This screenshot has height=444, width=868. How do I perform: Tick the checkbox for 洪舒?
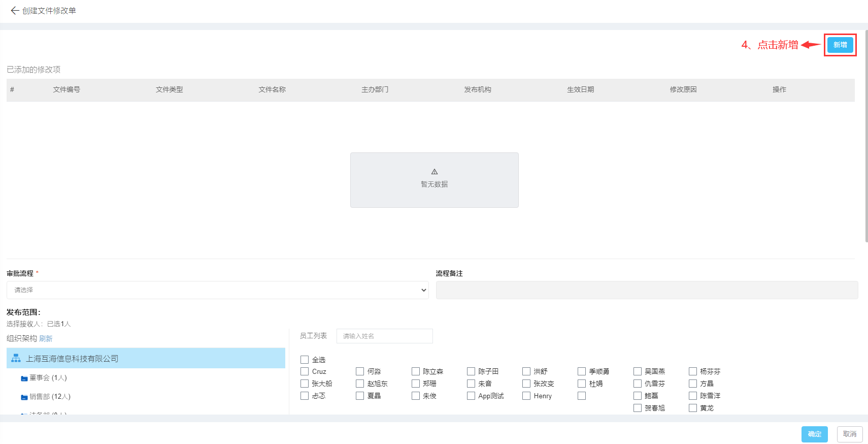(x=526, y=371)
